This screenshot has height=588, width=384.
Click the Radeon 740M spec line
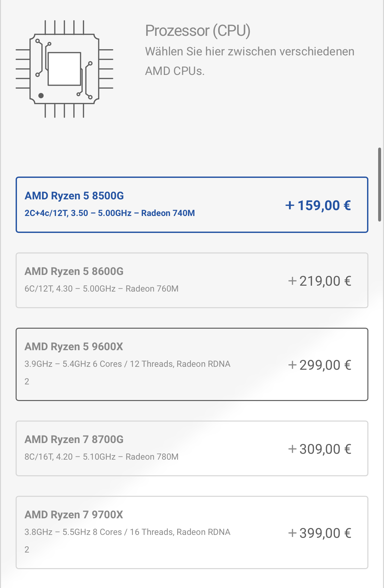point(110,213)
